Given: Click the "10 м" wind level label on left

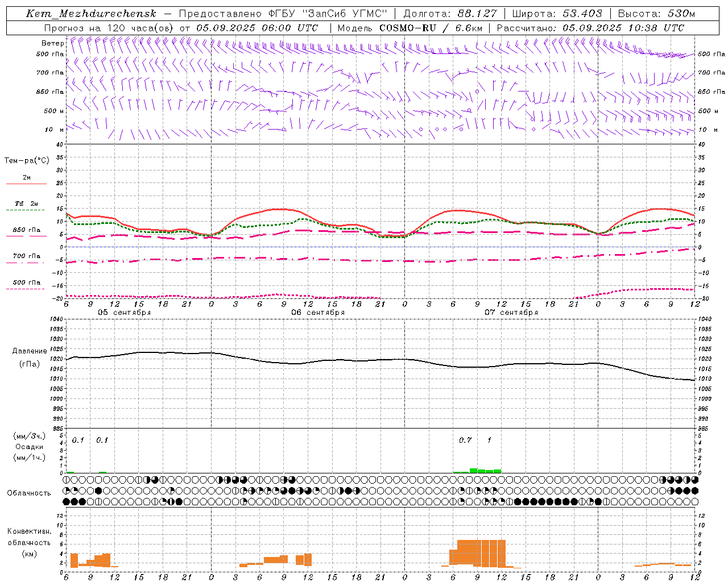Looking at the screenshot, I should click(x=54, y=130).
